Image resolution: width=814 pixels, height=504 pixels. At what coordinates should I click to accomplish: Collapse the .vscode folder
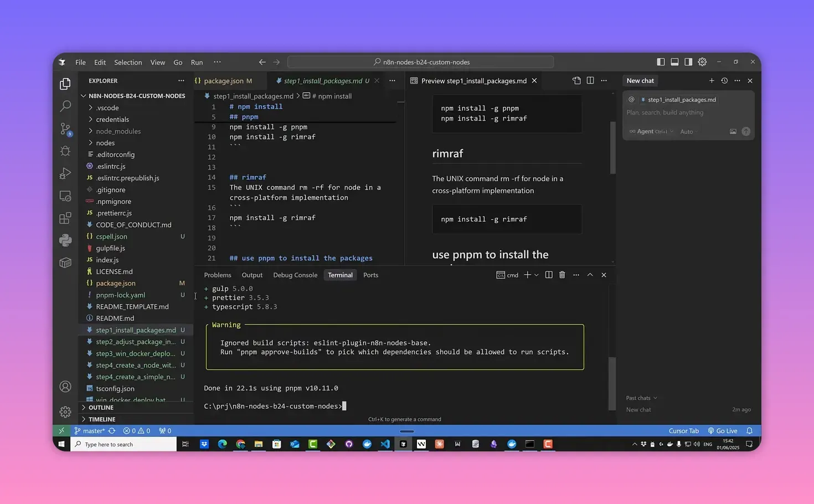point(109,107)
